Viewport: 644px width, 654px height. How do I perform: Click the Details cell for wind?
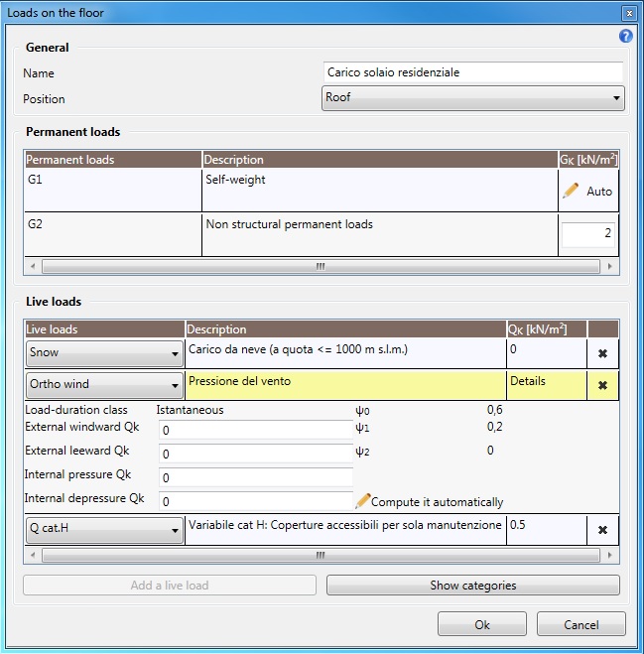547,385
